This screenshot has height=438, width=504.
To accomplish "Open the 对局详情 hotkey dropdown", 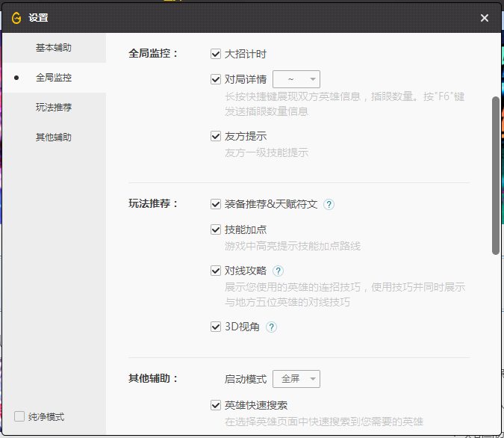I will [x=296, y=79].
